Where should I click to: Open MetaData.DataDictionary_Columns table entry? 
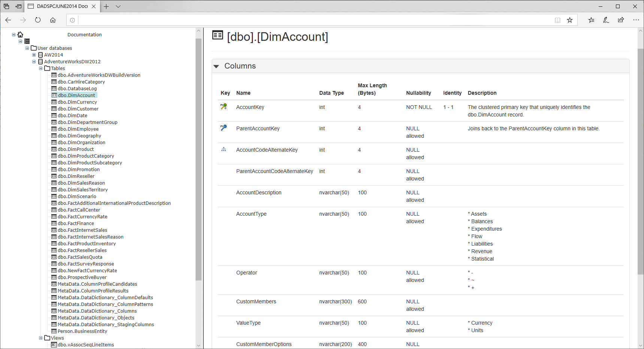[x=97, y=311]
